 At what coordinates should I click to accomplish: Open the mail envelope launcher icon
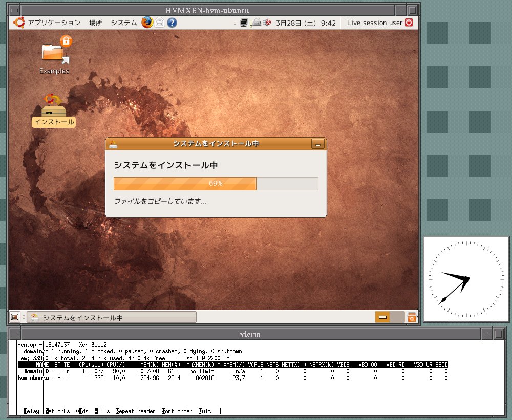160,23
